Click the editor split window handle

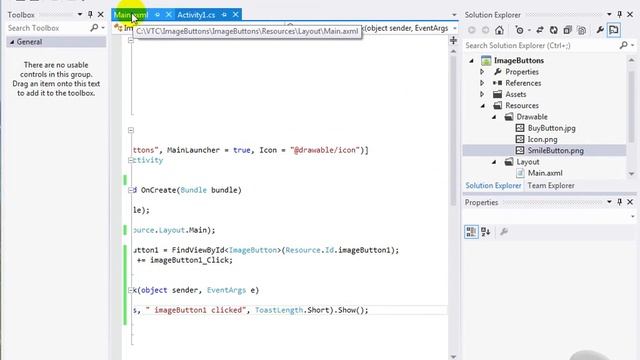coord(453,40)
